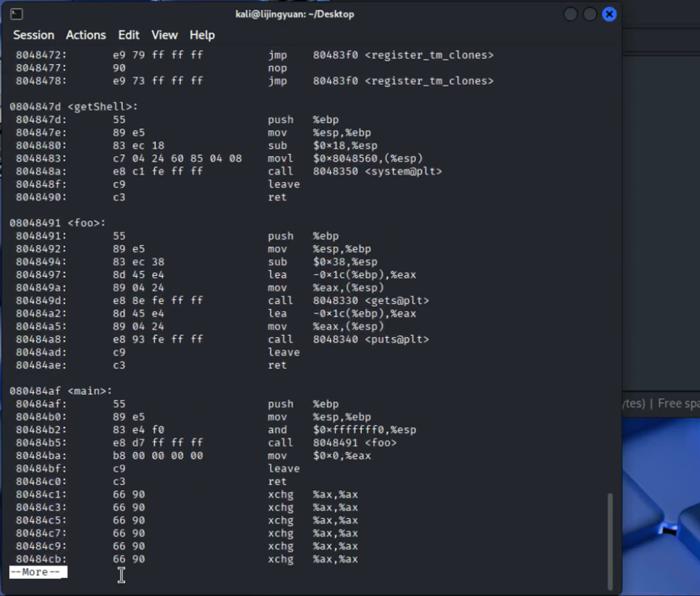Minimize the terminal window
This screenshot has height=596, width=700.
[x=571, y=14]
